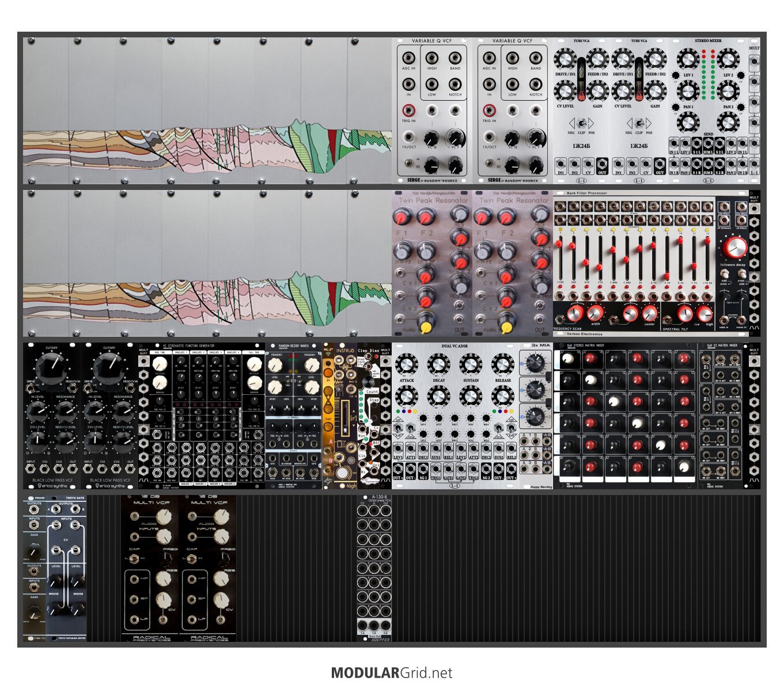Click HP jack on left Multi VCF
Viewport: 784px width, 685px height.
[134, 579]
